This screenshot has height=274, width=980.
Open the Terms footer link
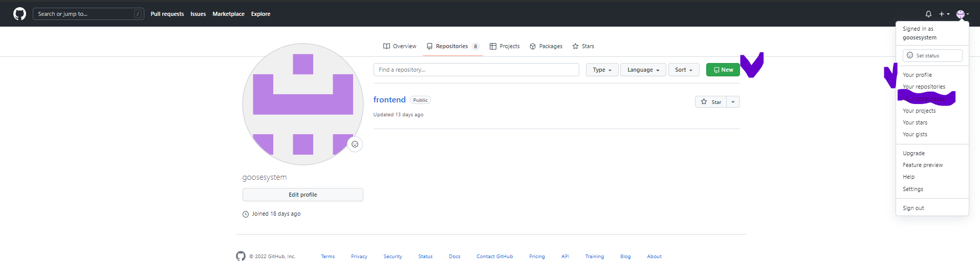point(328,257)
